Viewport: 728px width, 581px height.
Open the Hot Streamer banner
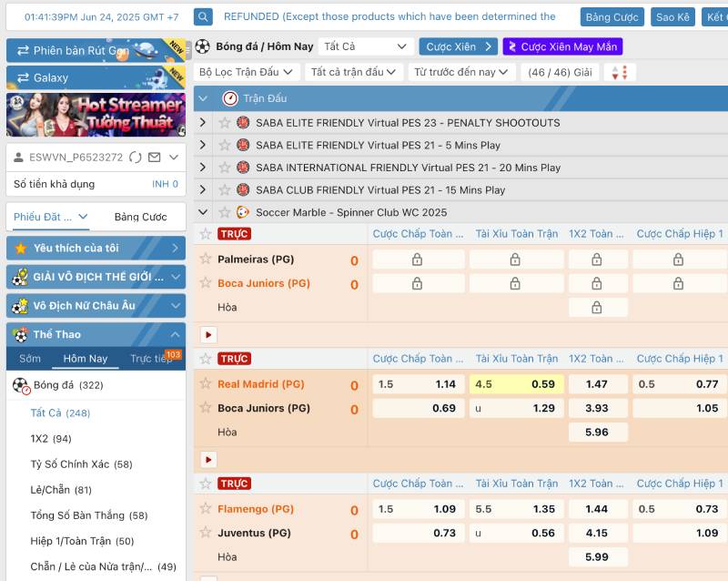96,115
